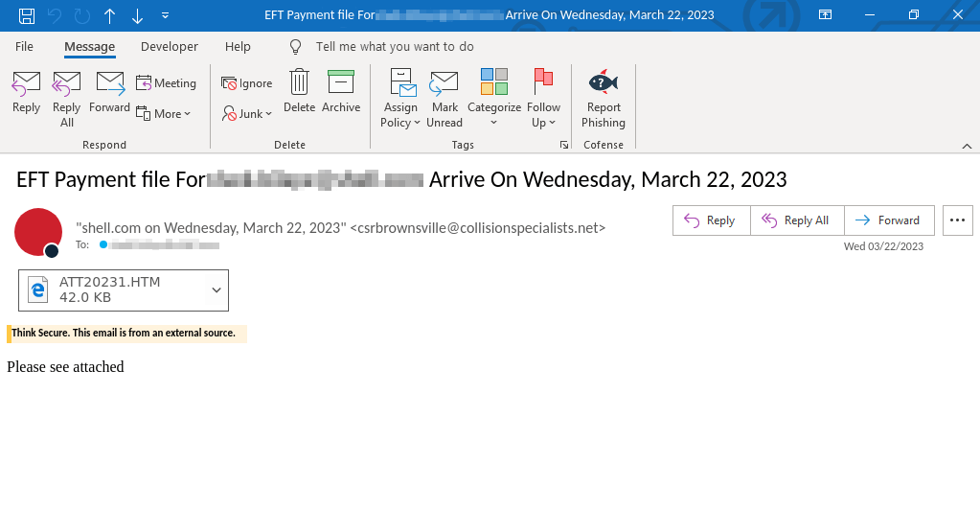Click the Redo arrow in quick access toolbar
This screenshot has height=509, width=980.
[x=81, y=15]
